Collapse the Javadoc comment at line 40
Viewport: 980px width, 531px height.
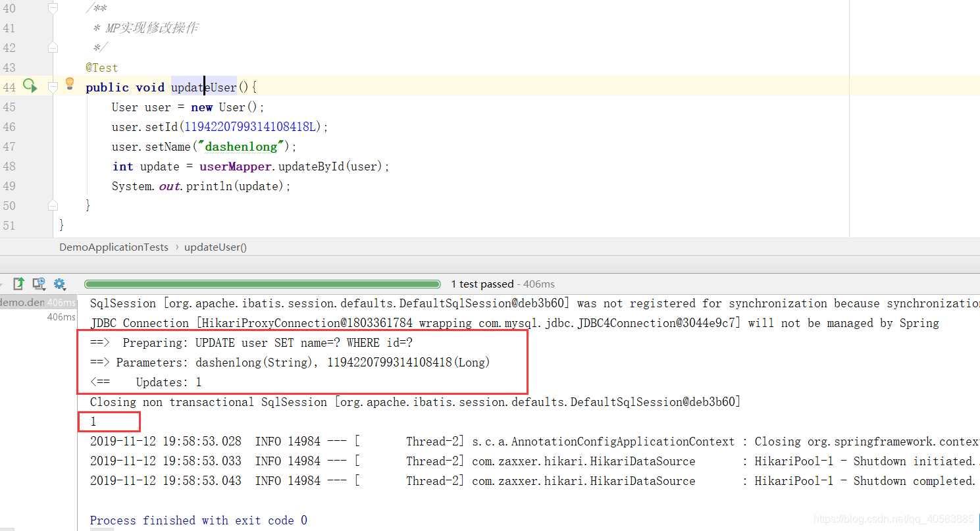53,9
